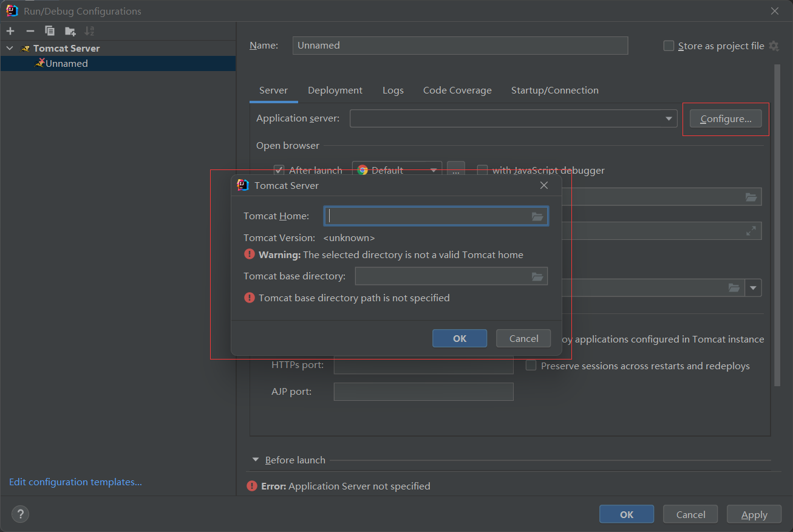Open the Default browser dropdown
The height and width of the screenshot is (532, 793).
tap(397, 170)
